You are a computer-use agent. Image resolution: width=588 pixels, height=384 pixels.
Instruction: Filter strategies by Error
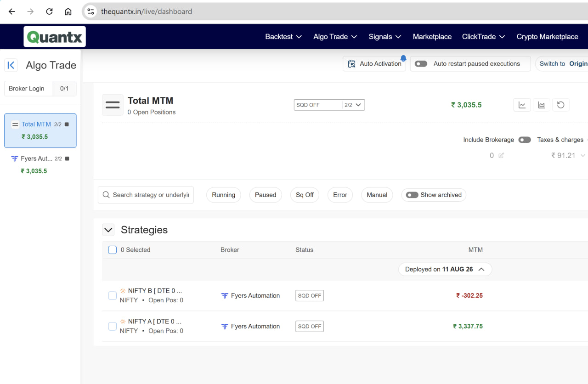(x=340, y=195)
